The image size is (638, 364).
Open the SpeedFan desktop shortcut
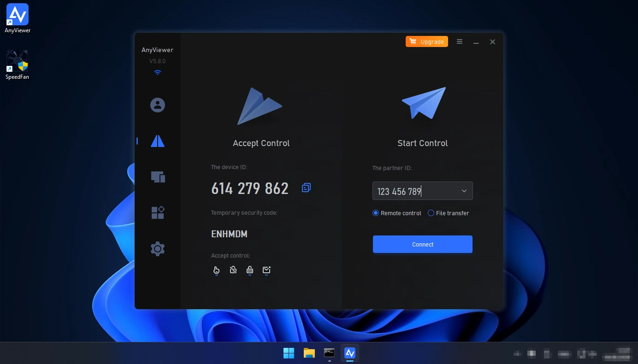[17, 65]
